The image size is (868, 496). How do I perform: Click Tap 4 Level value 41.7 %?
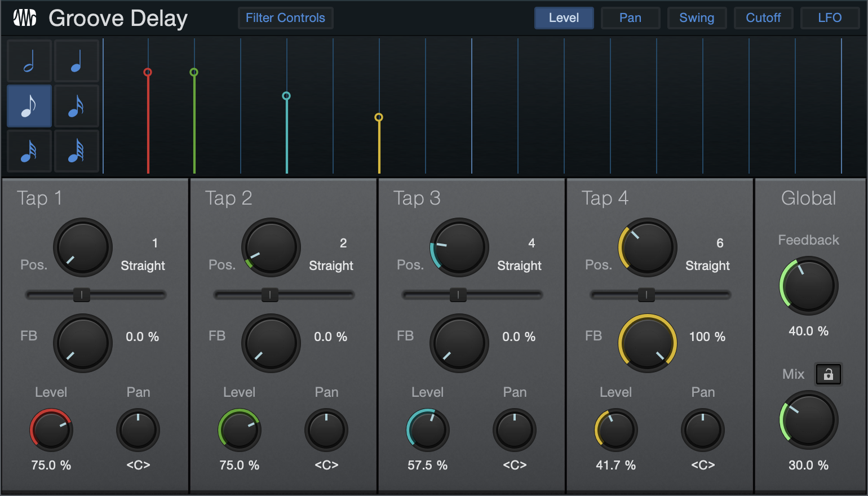point(616,466)
